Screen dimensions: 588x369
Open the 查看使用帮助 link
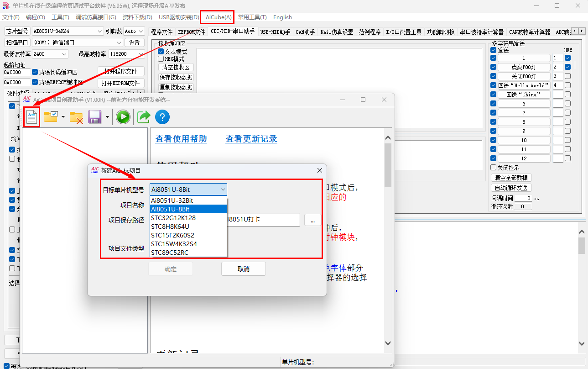(x=181, y=139)
